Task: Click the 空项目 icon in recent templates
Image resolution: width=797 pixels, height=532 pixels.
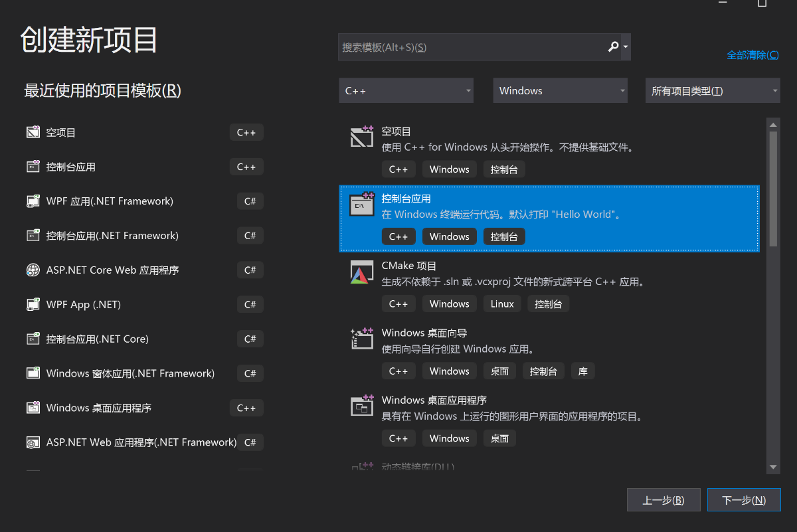Action: [33, 132]
